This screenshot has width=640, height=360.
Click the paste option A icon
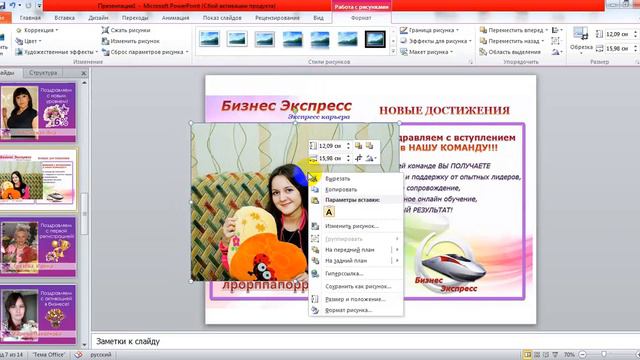pyautogui.click(x=329, y=212)
